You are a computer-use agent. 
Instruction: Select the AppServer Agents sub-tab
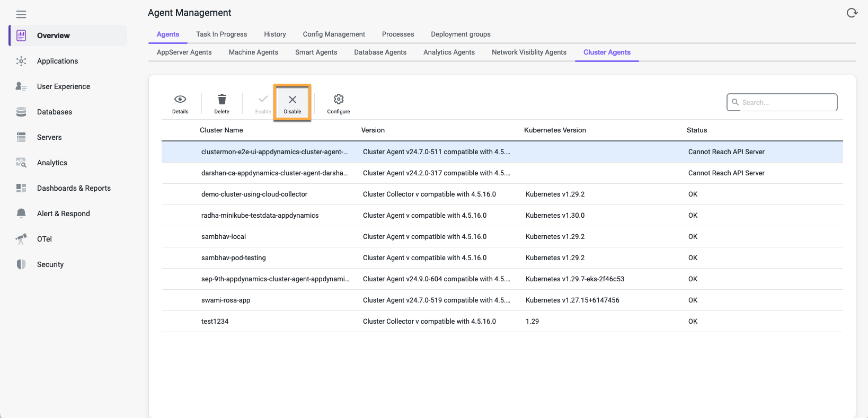tap(184, 52)
